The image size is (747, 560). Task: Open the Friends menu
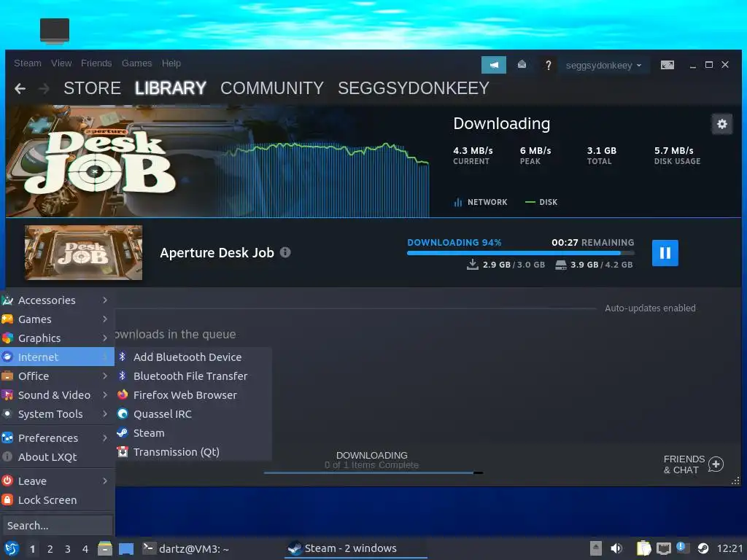[x=96, y=63]
